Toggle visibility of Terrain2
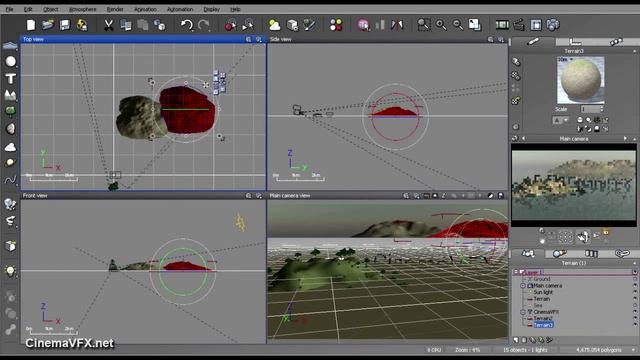The height and width of the screenshot is (360, 640). tap(635, 318)
